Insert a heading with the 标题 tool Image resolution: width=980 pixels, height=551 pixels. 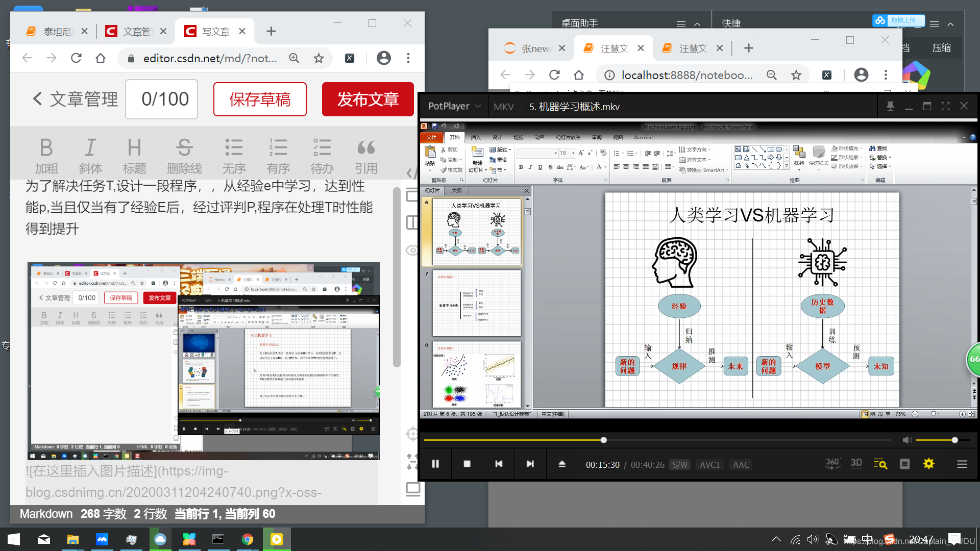pos(134,156)
